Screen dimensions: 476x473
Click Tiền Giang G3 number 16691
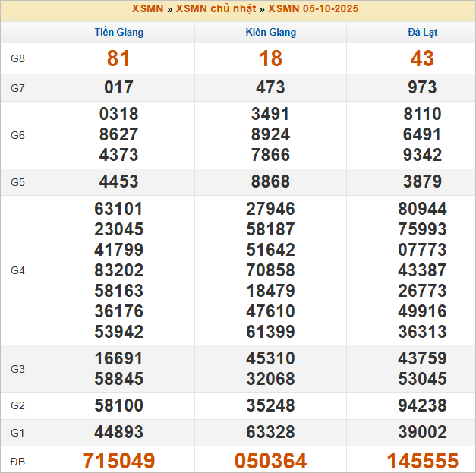coord(118,358)
